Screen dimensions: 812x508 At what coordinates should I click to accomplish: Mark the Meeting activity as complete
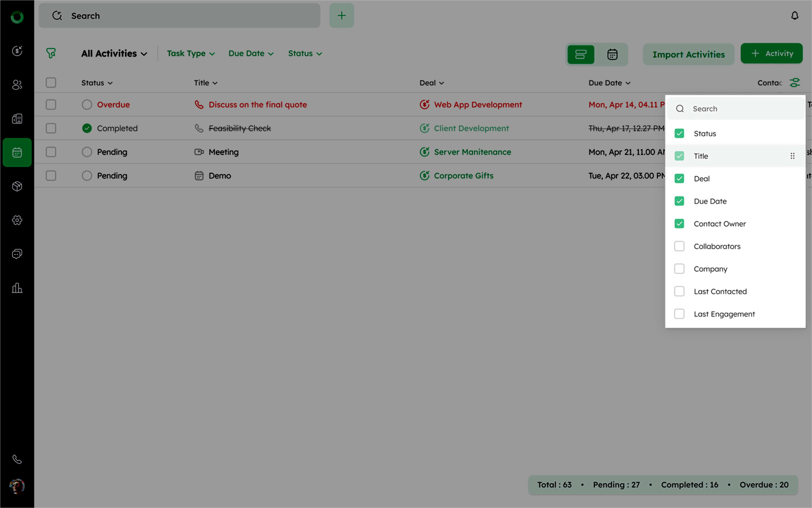coord(87,152)
